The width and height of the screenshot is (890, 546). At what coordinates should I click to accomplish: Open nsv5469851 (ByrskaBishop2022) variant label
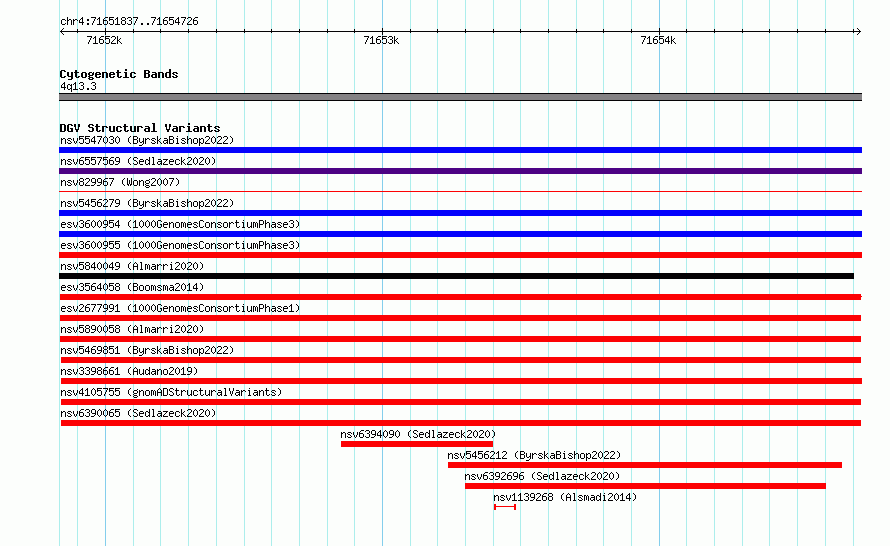[x=147, y=350]
